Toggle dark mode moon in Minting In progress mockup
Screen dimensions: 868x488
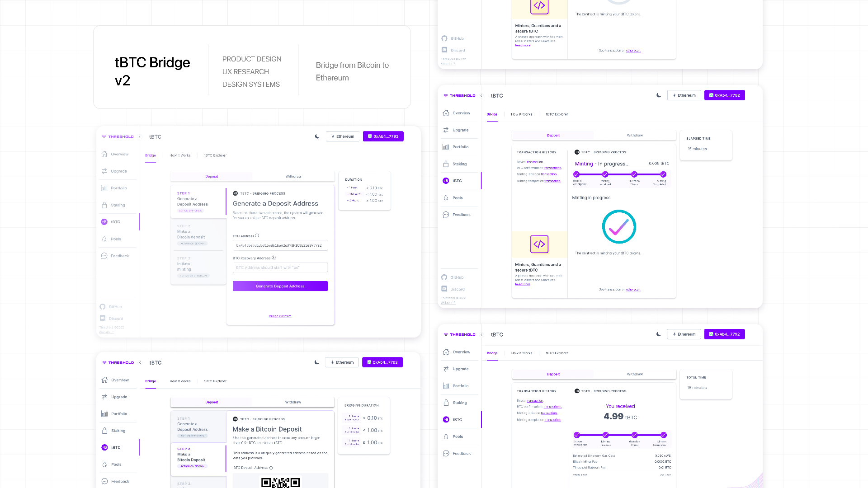(659, 95)
